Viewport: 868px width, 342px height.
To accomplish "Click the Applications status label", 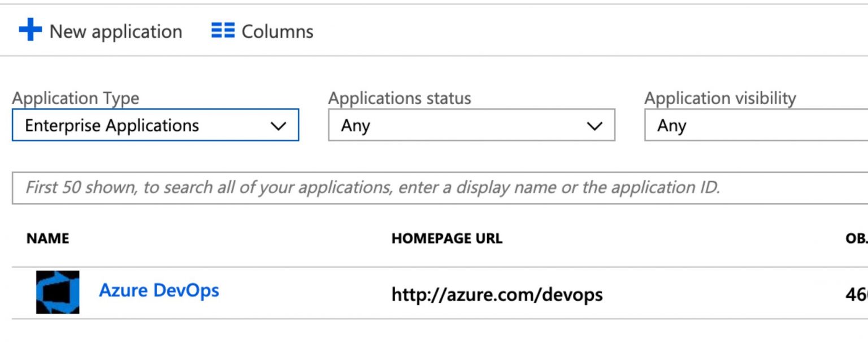I will pos(400,98).
